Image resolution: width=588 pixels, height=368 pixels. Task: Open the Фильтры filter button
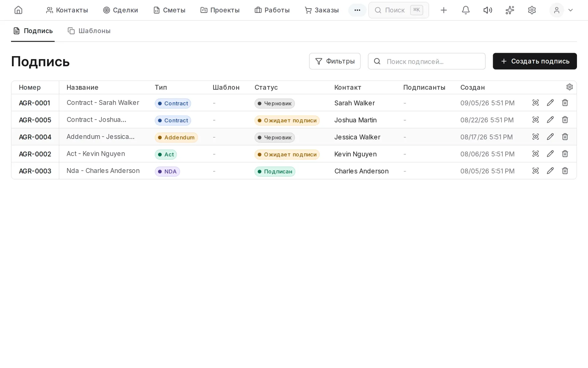pos(335,61)
